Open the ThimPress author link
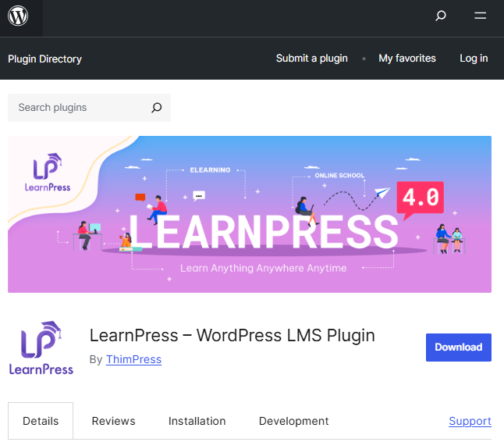The image size is (504, 442). pyautogui.click(x=133, y=359)
